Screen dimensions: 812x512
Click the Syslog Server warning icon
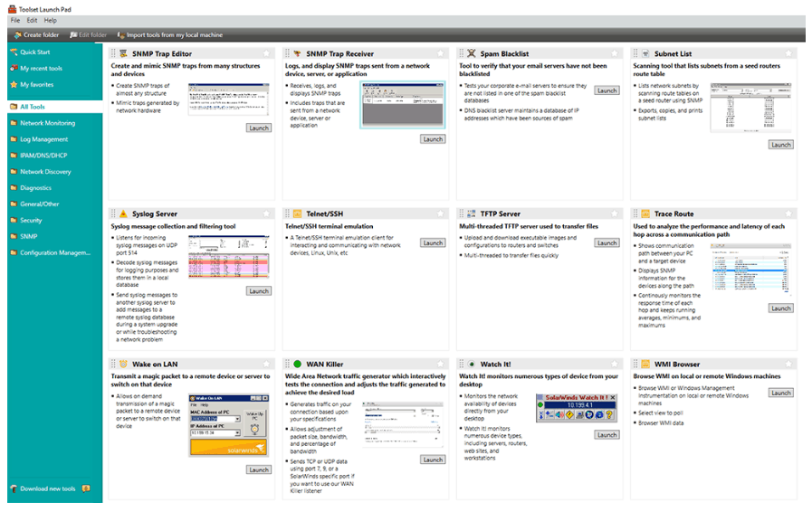(x=123, y=213)
